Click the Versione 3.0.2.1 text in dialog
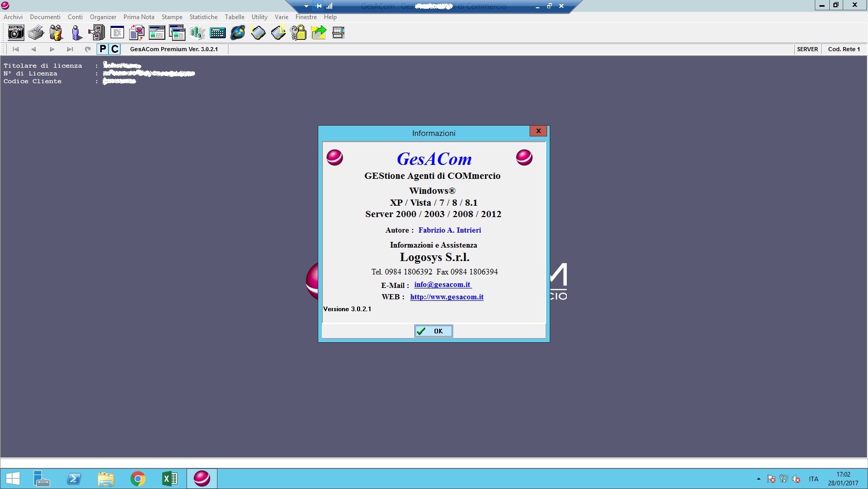This screenshot has width=868, height=489. coord(347,309)
